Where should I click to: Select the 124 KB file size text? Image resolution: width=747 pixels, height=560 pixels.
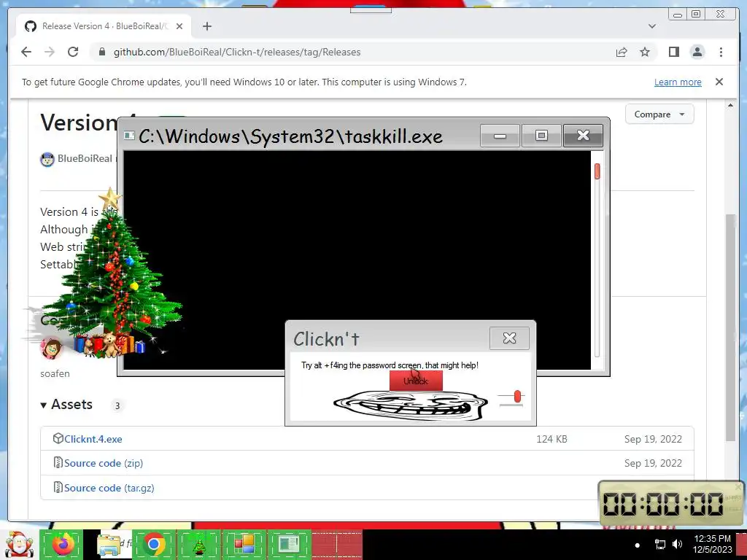[551, 439]
